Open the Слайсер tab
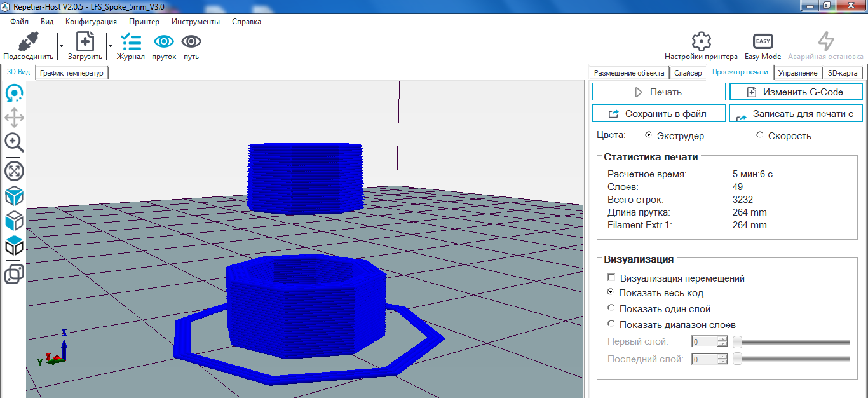The height and width of the screenshot is (398, 868). point(688,73)
